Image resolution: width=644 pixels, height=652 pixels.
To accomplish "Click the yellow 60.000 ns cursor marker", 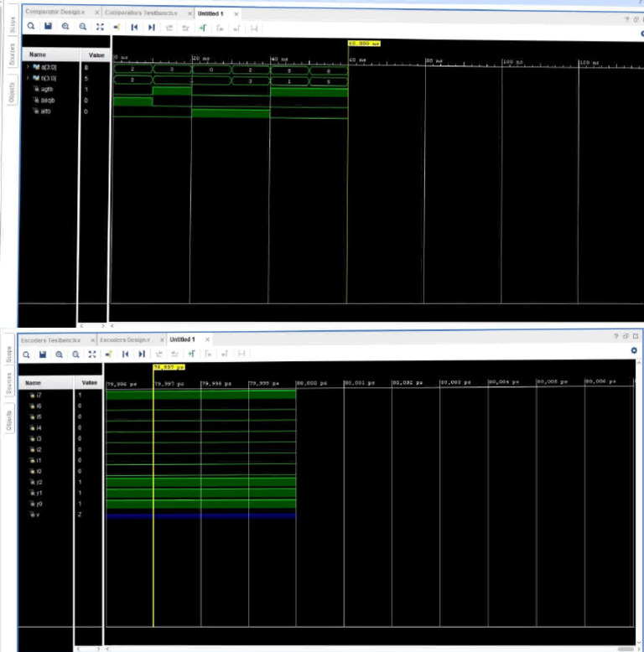I will [x=364, y=44].
